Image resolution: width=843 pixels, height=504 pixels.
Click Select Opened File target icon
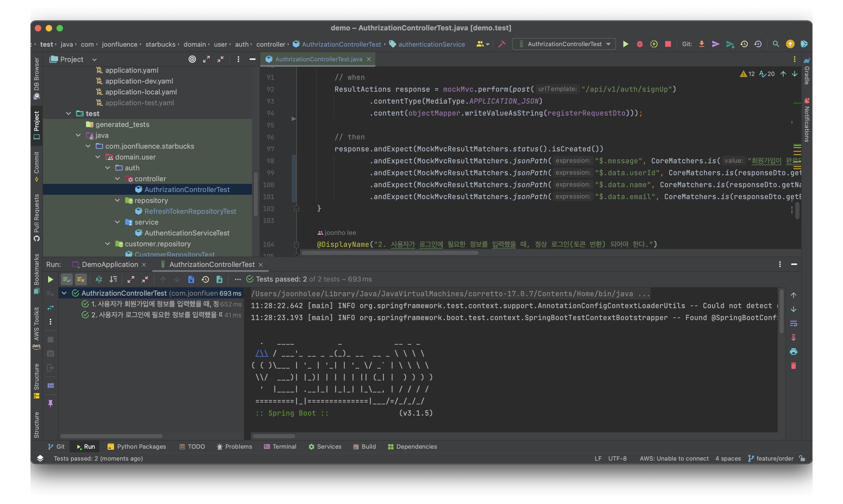point(192,59)
